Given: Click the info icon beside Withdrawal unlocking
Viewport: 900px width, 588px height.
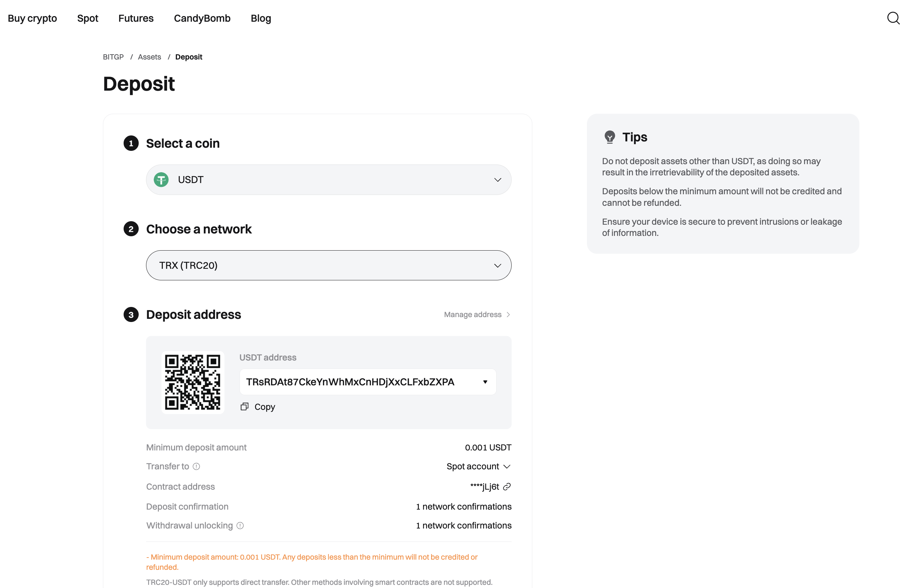Looking at the screenshot, I should [240, 526].
